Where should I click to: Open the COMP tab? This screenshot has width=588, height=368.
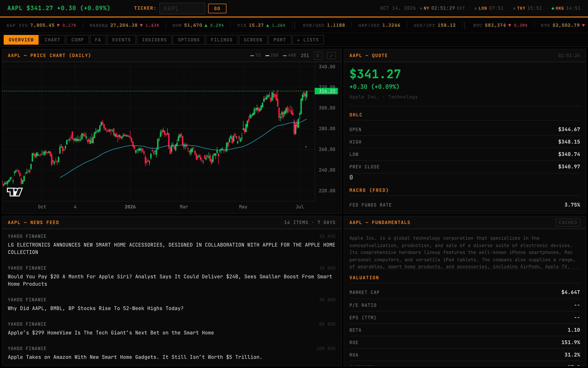[77, 40]
